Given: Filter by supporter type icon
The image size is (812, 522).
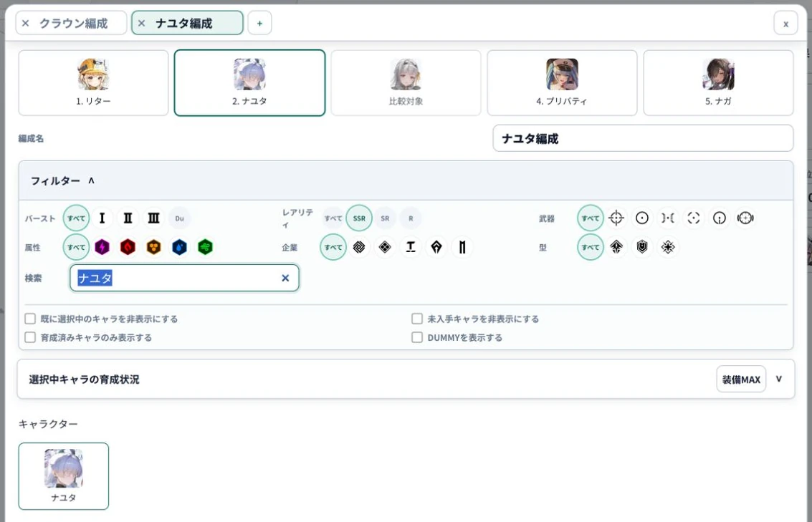Looking at the screenshot, I should tap(668, 247).
